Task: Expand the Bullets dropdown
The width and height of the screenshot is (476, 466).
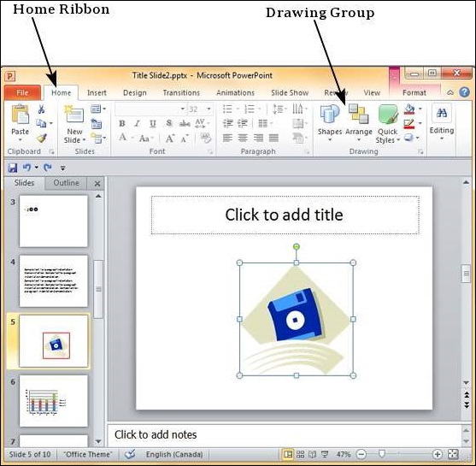Action: [x=238, y=109]
